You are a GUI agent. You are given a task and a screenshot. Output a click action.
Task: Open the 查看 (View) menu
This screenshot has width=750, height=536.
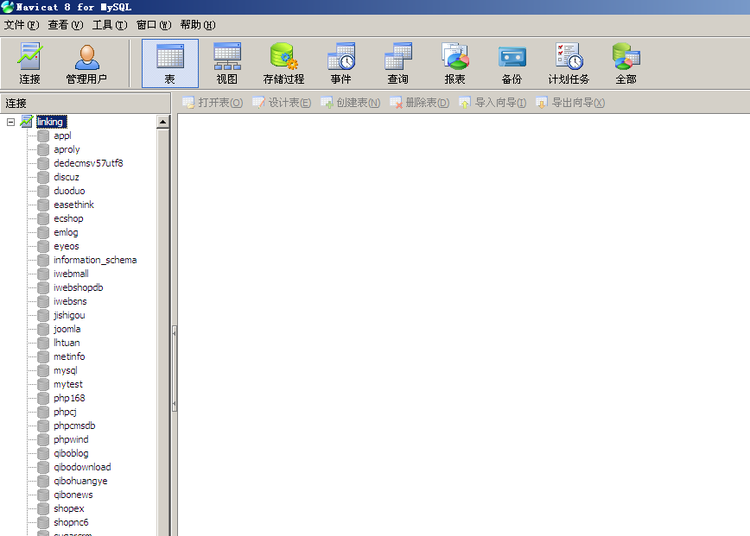coord(65,25)
